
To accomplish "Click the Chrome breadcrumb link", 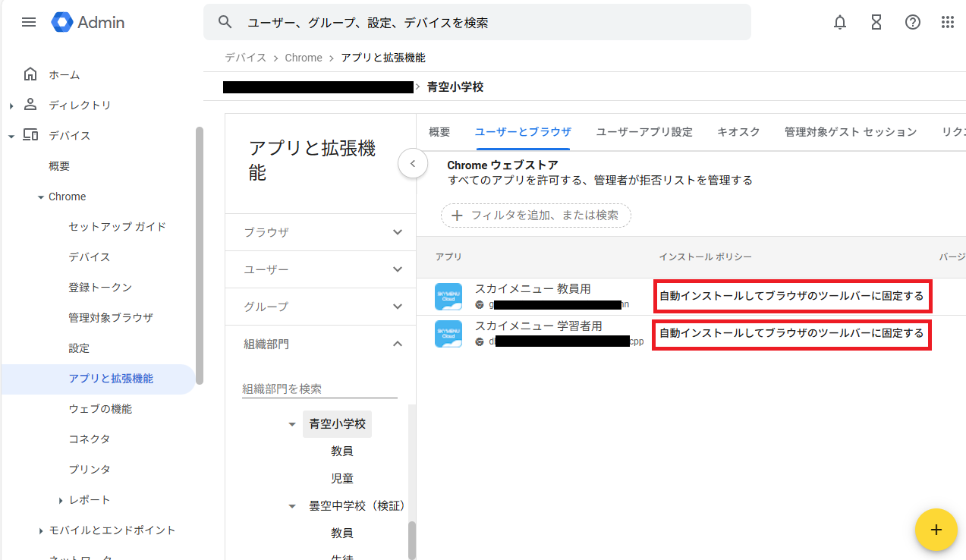I will 304,58.
